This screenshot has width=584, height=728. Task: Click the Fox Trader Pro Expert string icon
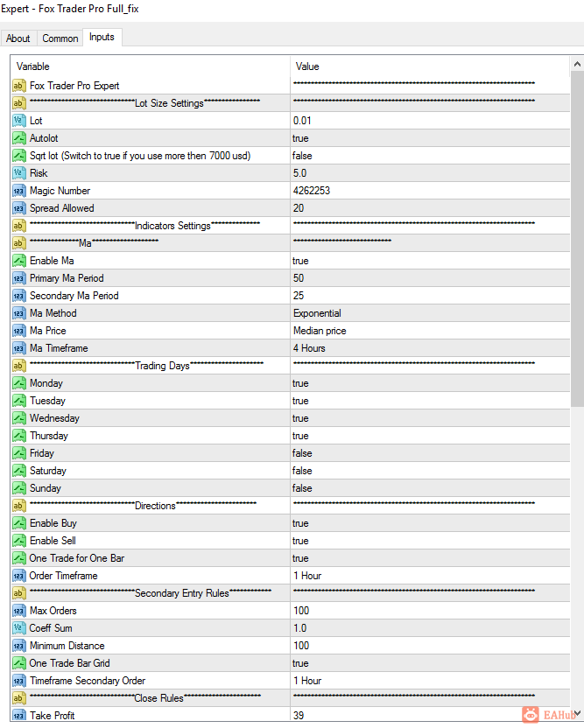[x=19, y=86]
